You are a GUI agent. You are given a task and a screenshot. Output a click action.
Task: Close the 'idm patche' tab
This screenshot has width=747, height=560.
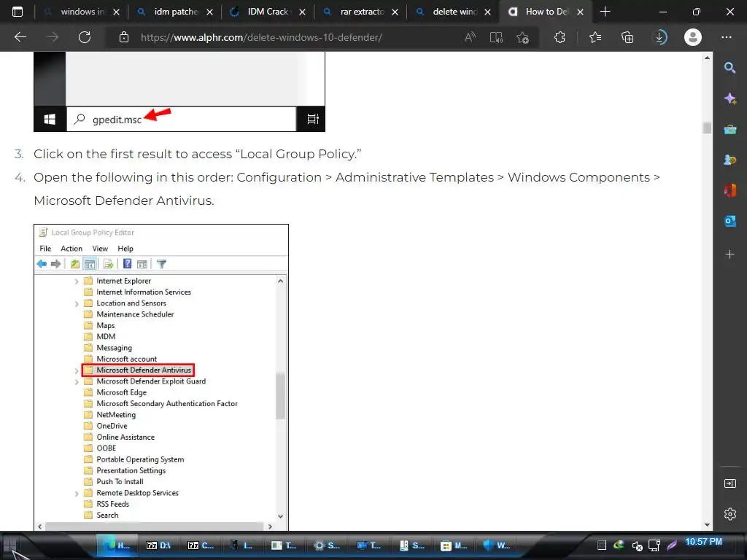pos(209,12)
